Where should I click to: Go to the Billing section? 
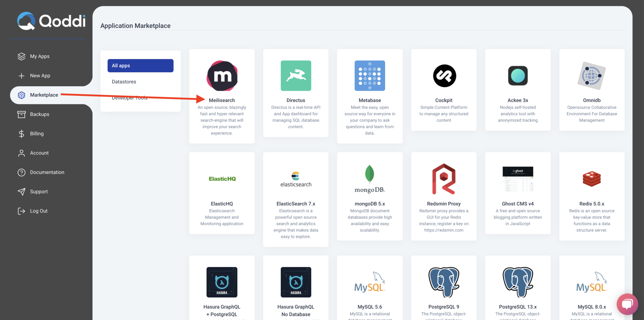(x=37, y=133)
